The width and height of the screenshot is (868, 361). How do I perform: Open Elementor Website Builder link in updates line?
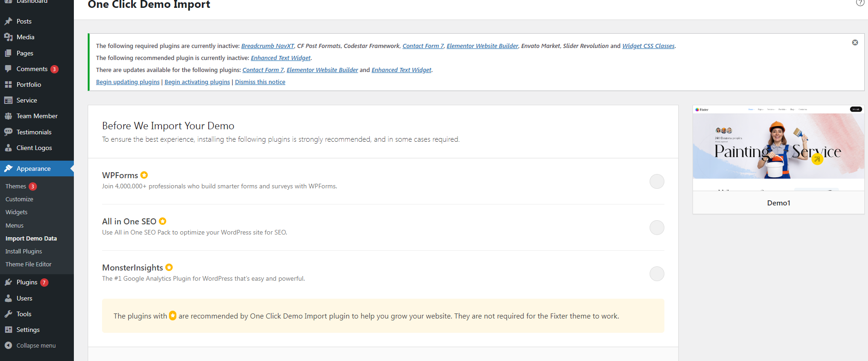click(x=322, y=70)
